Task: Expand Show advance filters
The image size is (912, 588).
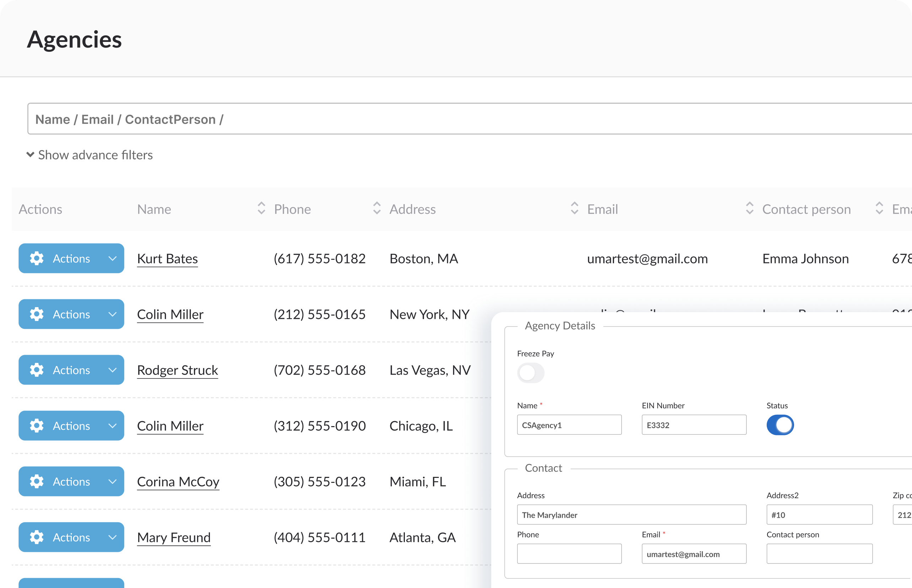Action: [x=89, y=155]
